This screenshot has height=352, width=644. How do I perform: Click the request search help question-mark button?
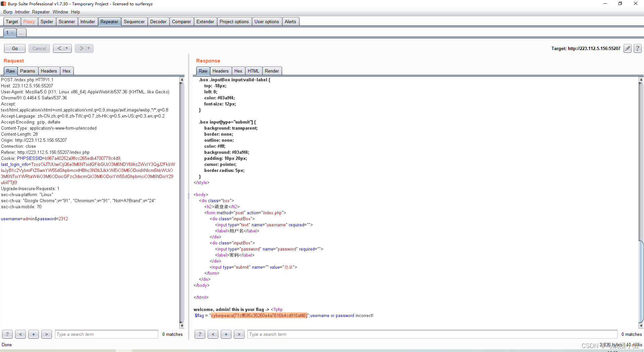coord(7,334)
